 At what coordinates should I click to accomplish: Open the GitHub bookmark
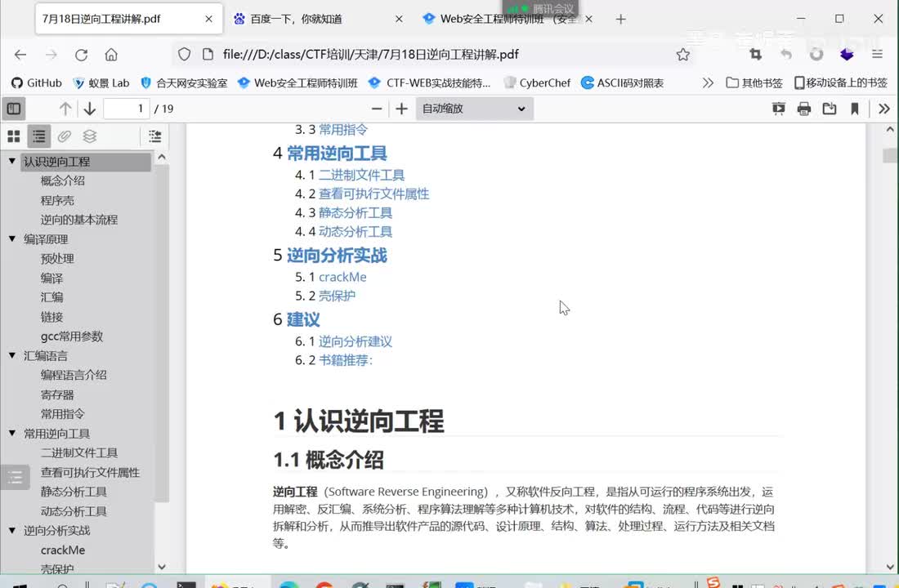(x=37, y=83)
